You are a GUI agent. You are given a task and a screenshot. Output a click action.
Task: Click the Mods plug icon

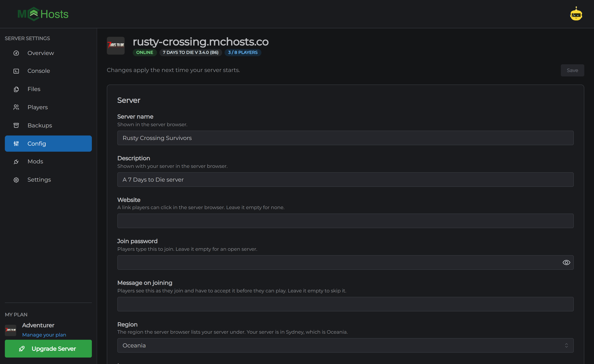coord(16,162)
